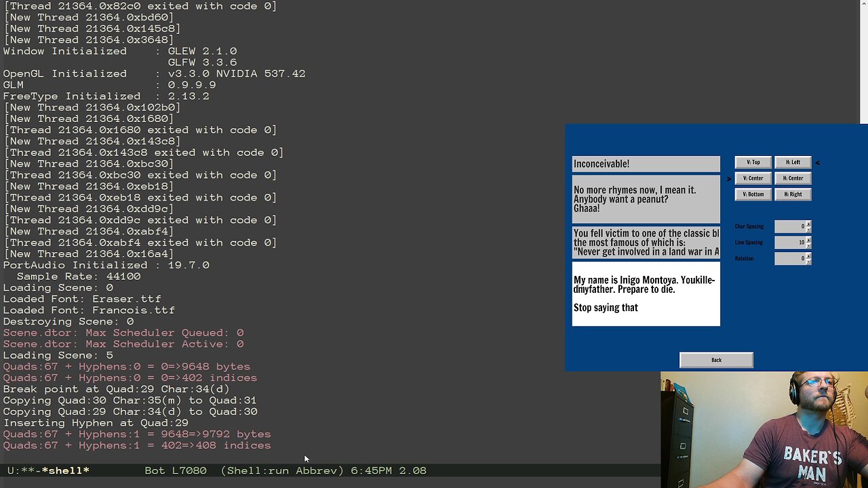
Task: Increase Char Spacing with plus stepper
Action: pos(808,224)
